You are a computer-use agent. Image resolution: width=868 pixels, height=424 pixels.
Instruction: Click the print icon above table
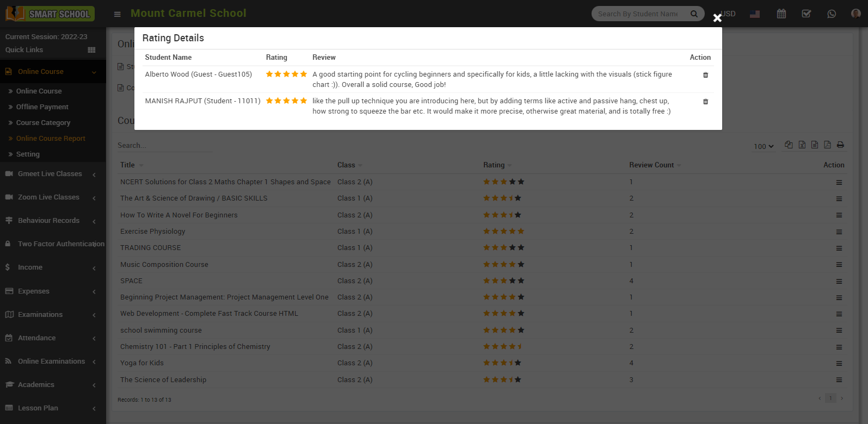point(840,145)
